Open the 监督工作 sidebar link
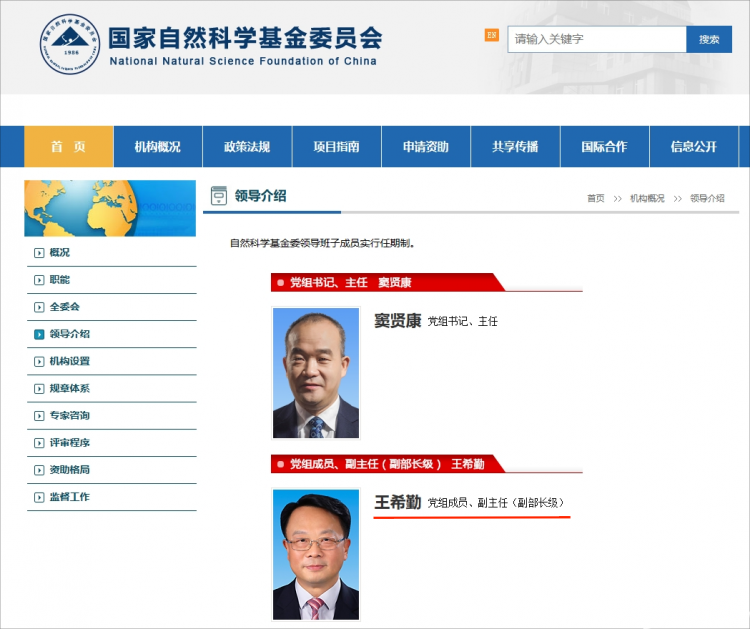750x629 pixels. (x=69, y=497)
